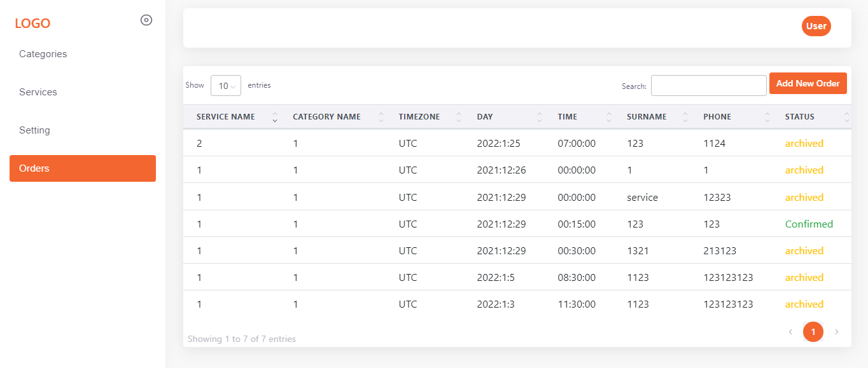This screenshot has height=368, width=868.
Task: Open the Setting menu item
Action: point(34,130)
